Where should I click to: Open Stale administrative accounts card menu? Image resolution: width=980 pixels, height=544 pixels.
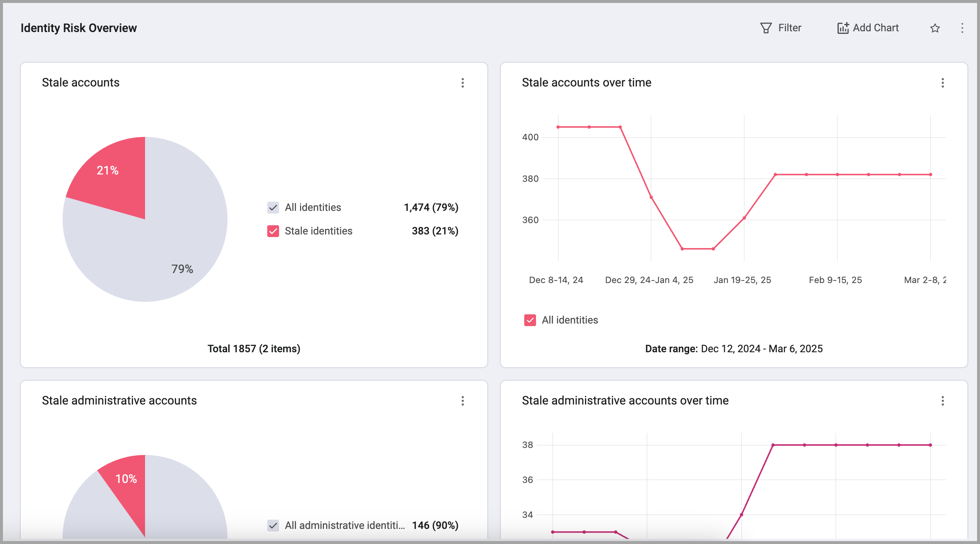463,400
